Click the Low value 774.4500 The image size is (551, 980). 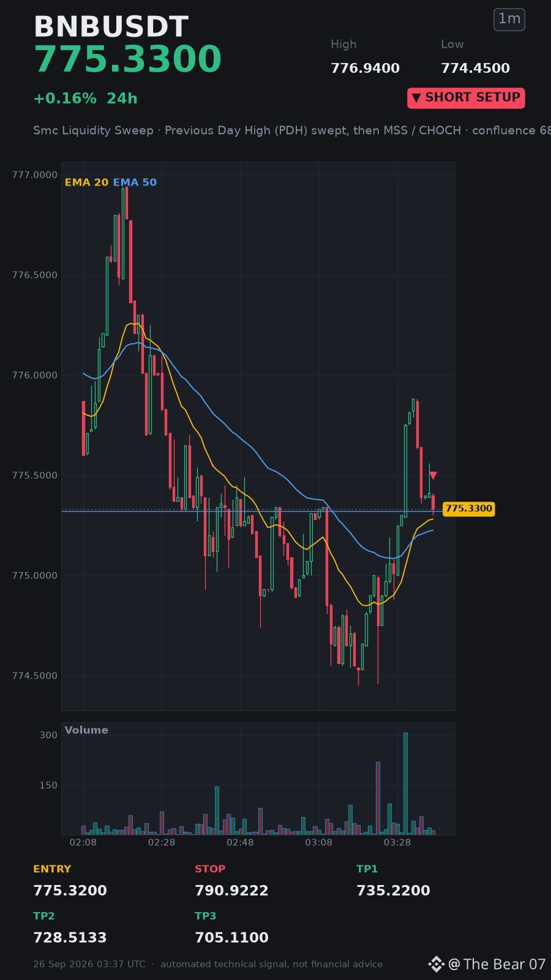pyautogui.click(x=475, y=69)
